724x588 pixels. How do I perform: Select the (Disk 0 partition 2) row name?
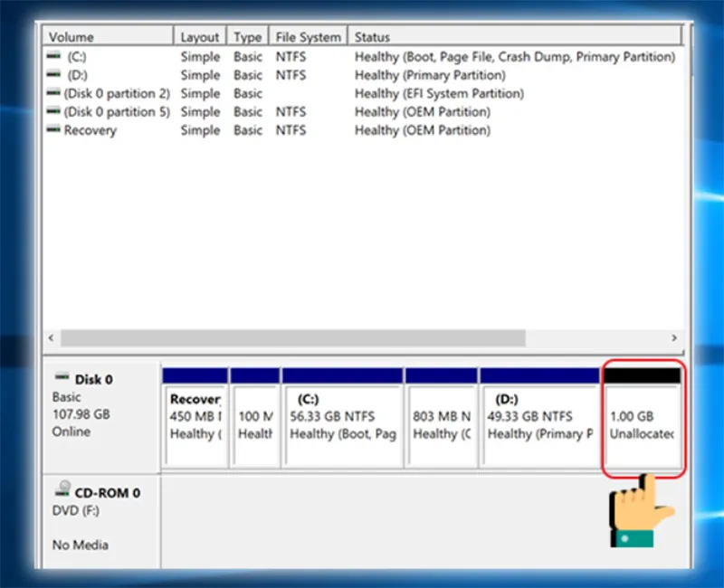click(117, 94)
